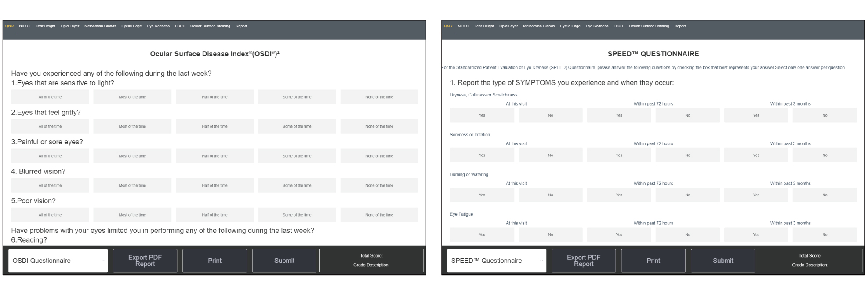
Task: Choose None of the time for light sensitivity
Action: [x=379, y=97]
